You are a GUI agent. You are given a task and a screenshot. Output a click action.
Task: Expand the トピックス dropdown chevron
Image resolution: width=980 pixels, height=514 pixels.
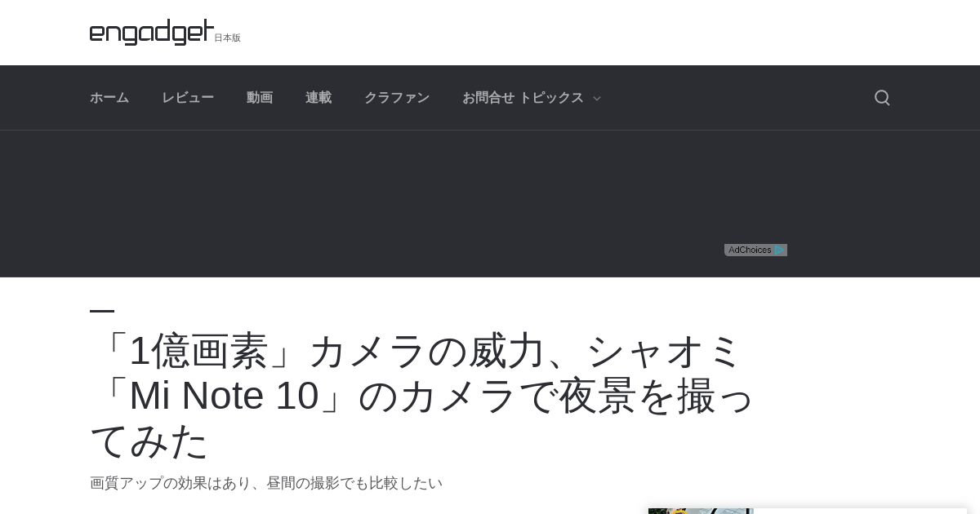[x=596, y=99]
